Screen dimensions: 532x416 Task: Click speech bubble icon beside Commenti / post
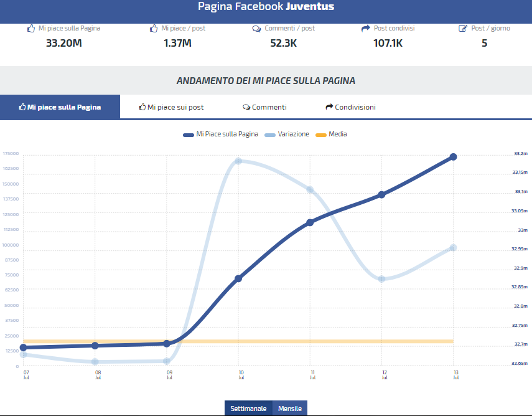click(256, 29)
